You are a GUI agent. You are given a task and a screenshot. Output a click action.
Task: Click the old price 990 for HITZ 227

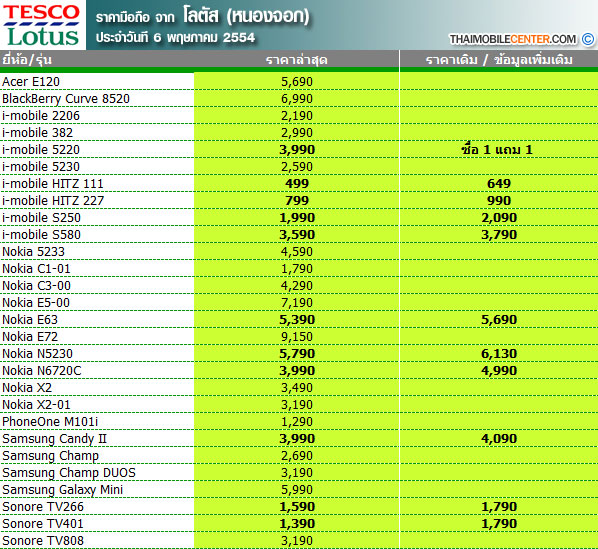[499, 201]
